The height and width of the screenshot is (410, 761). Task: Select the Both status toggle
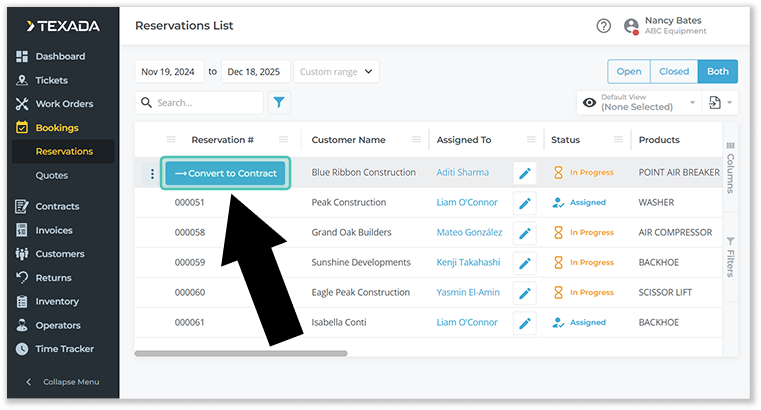point(717,72)
